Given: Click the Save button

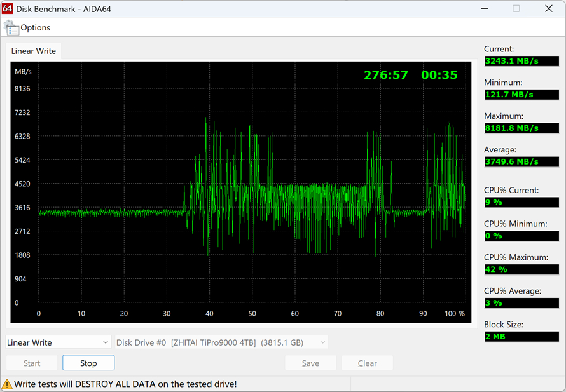Looking at the screenshot, I should click(310, 363).
